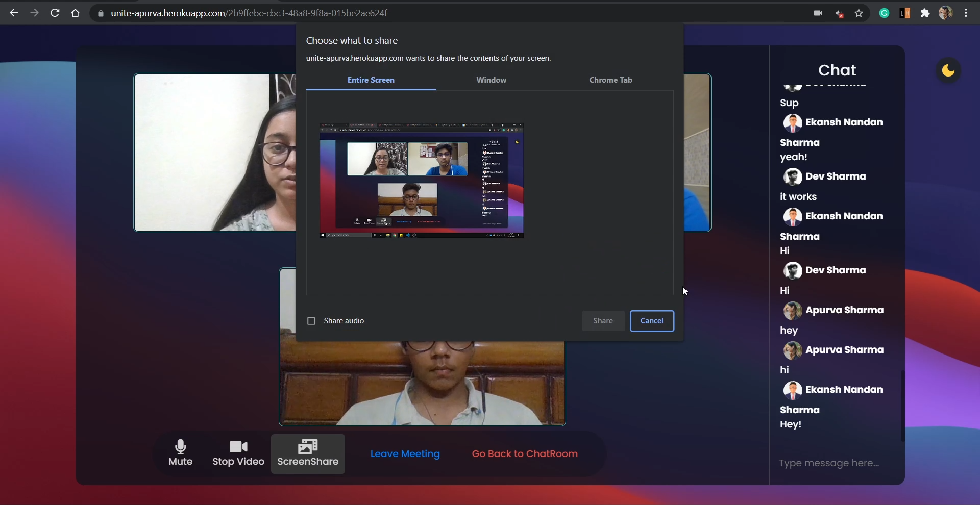
Task: Select the left participant video with glasses
Action: 215,153
